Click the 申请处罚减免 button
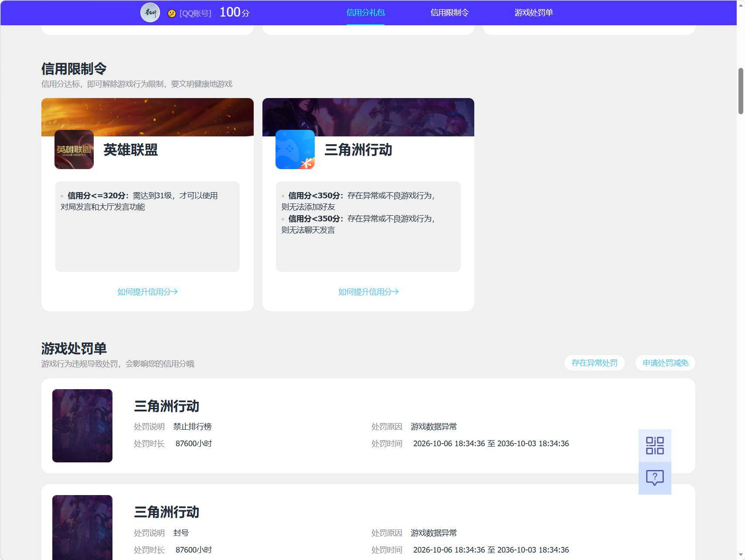The width and height of the screenshot is (745, 560). (665, 363)
